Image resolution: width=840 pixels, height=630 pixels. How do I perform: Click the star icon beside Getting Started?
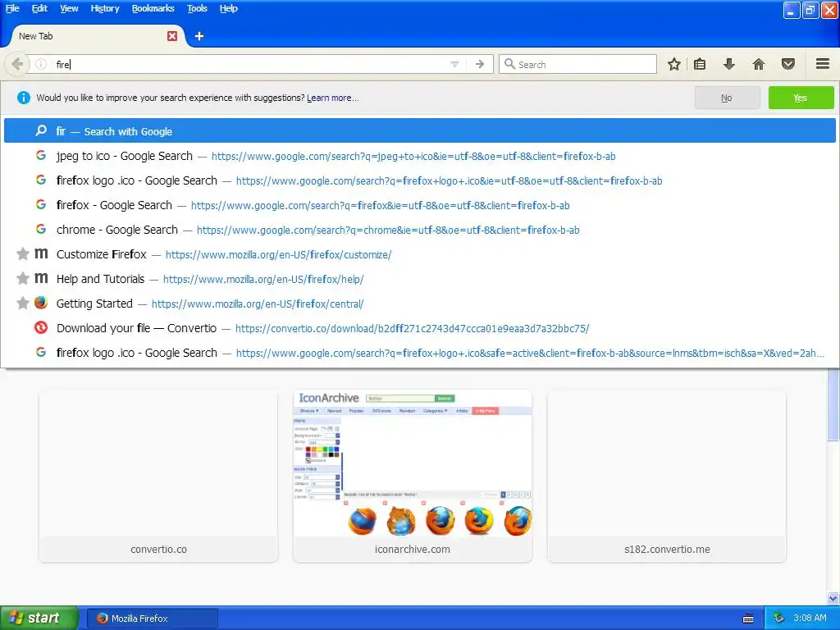point(22,304)
